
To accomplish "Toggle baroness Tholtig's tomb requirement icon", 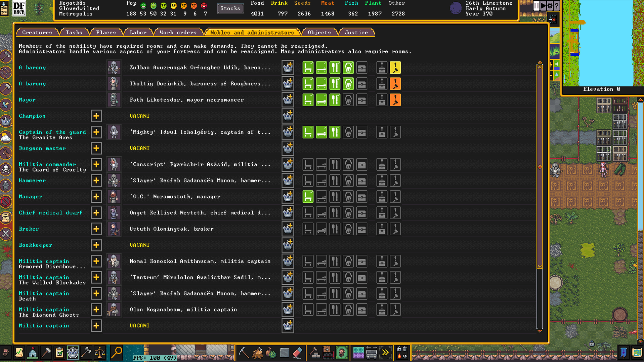I will click(348, 84).
